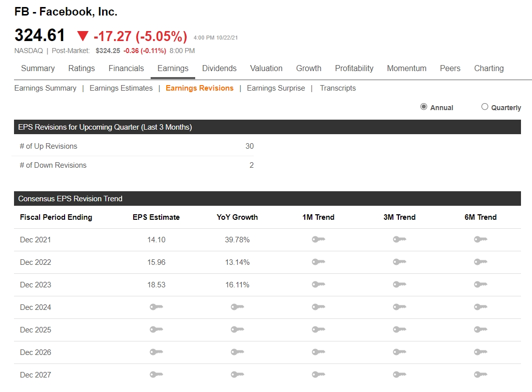Switch to the Financials tab
Image resolution: width=532 pixels, height=392 pixels.
[126, 68]
